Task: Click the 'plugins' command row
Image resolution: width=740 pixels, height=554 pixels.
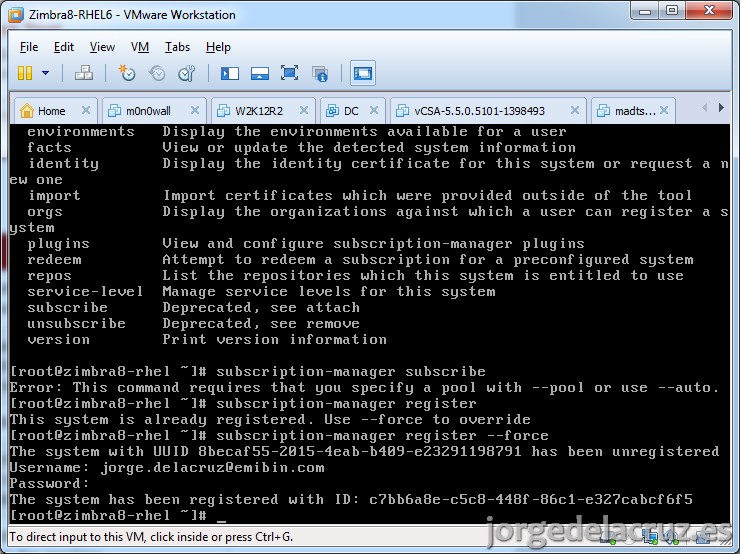Action: 306,243
